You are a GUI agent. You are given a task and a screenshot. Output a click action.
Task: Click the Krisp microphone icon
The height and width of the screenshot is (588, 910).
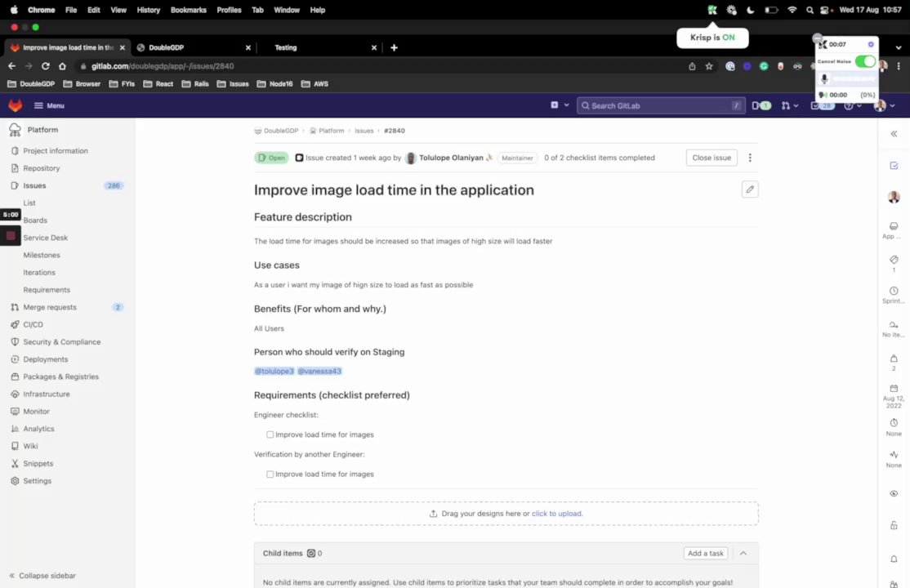[824, 79]
